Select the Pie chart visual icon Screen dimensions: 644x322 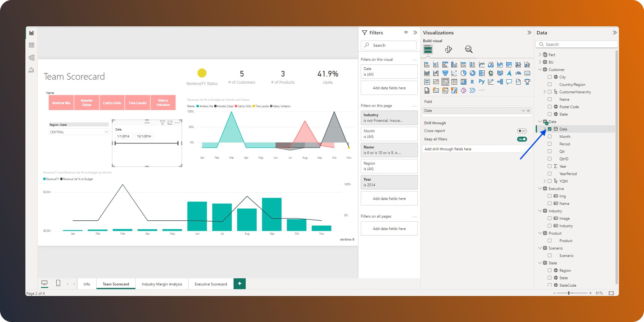click(463, 73)
